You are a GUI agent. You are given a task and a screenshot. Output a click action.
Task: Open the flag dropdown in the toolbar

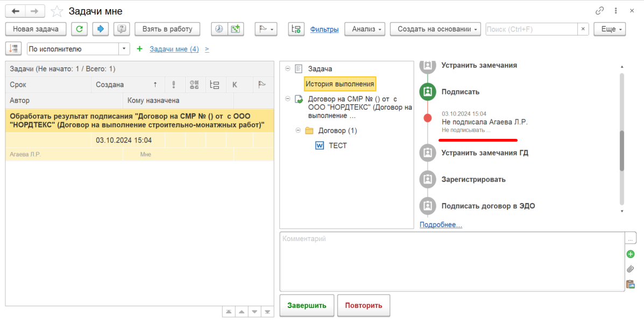pos(266,29)
